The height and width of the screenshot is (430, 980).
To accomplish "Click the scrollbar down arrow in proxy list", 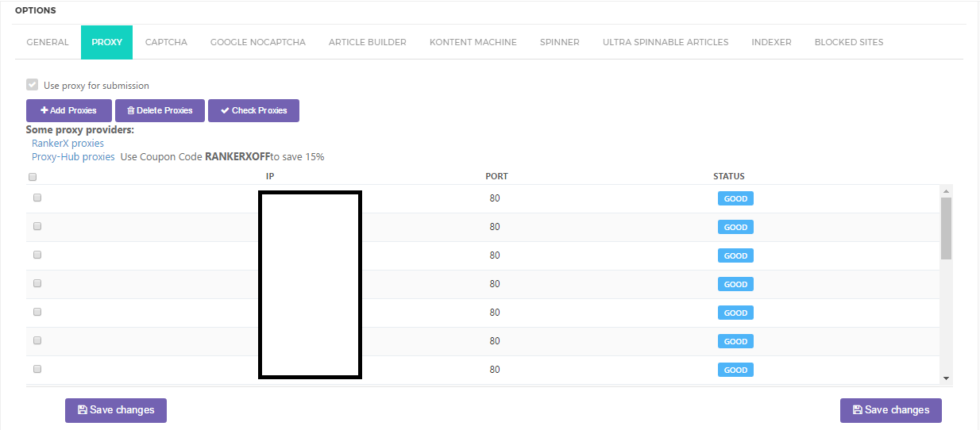I will 946,378.
